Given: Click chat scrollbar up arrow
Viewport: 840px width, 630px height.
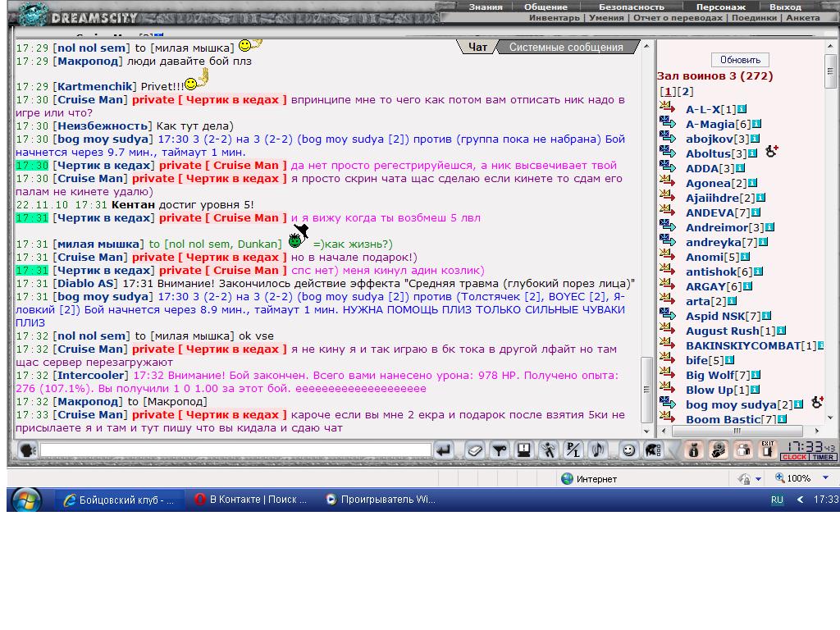Looking at the screenshot, I should coord(646,46).
